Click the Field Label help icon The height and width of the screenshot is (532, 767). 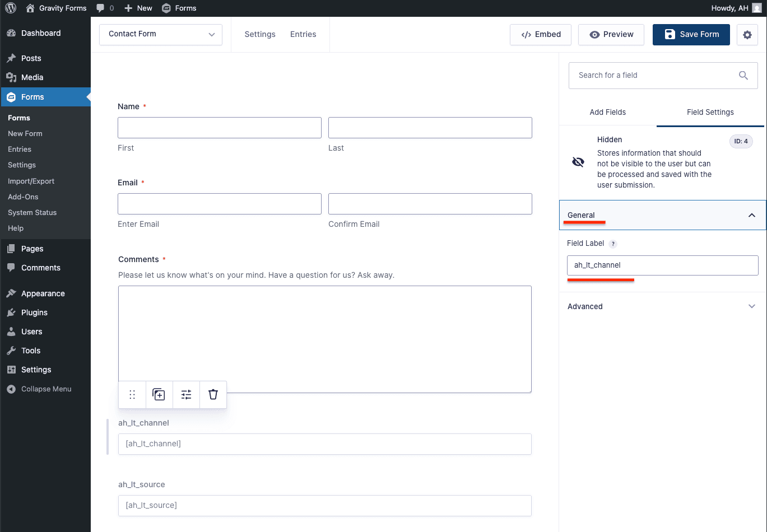(x=613, y=244)
